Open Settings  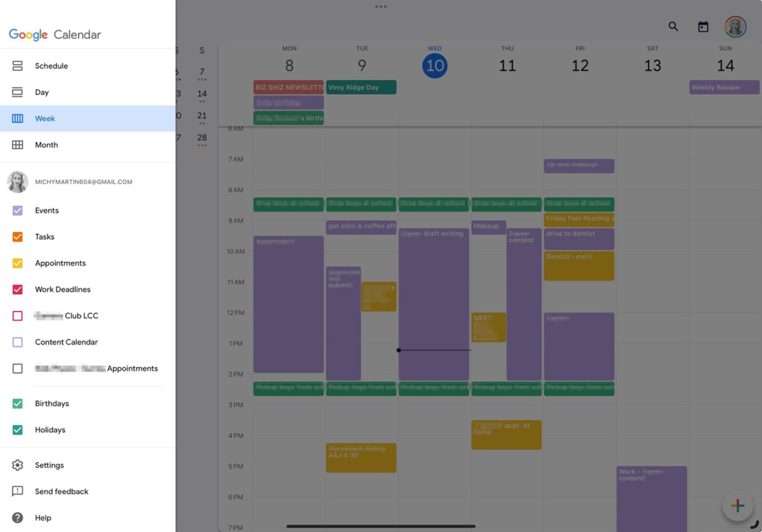coord(88,465)
